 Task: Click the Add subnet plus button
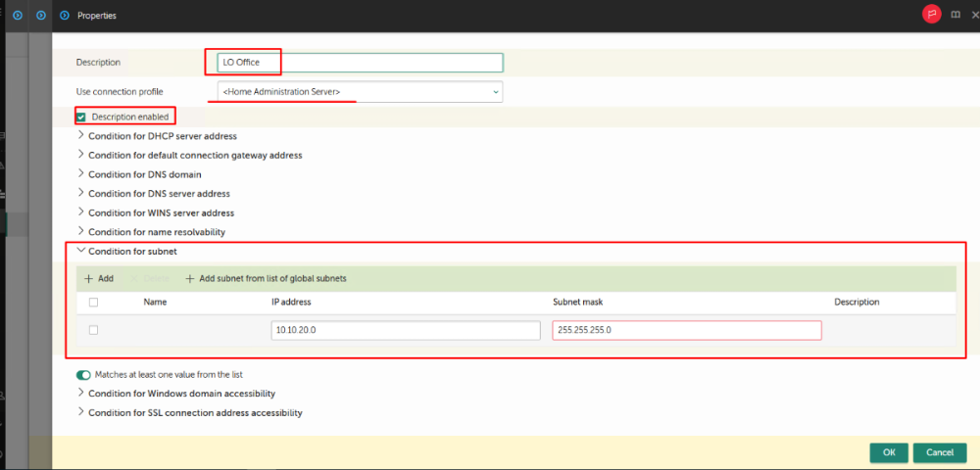(x=99, y=278)
